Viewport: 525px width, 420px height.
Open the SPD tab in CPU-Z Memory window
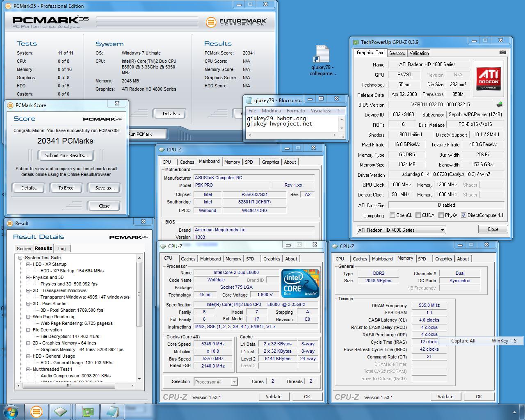pyautogui.click(x=422, y=259)
